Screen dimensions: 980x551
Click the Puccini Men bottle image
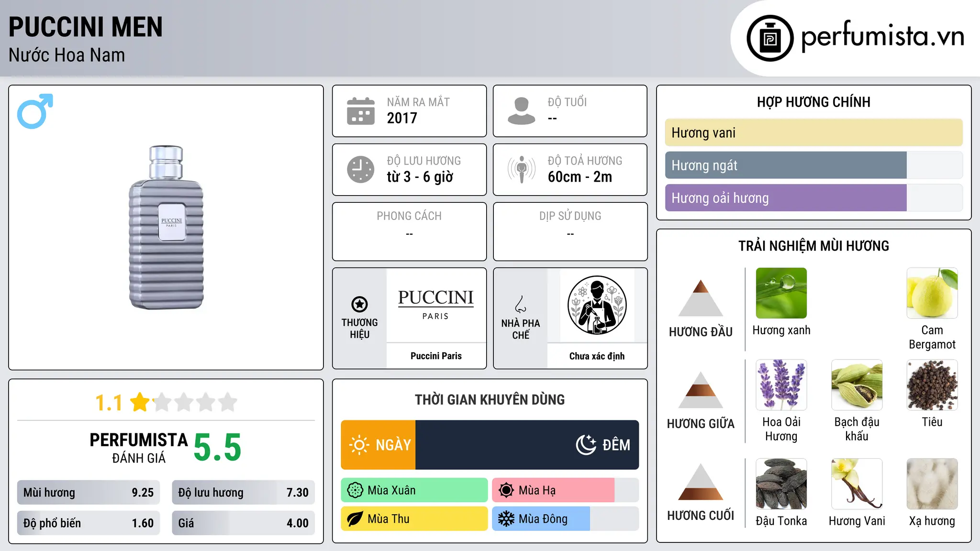coord(167,227)
